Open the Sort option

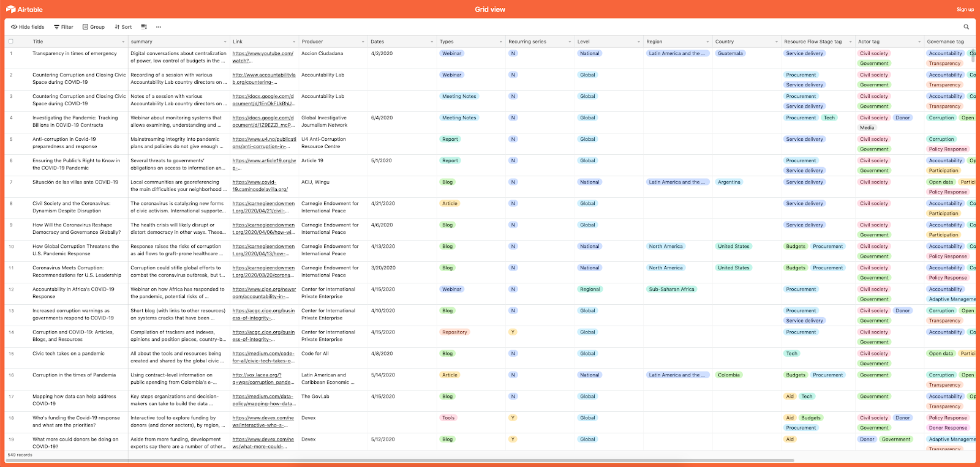click(123, 27)
